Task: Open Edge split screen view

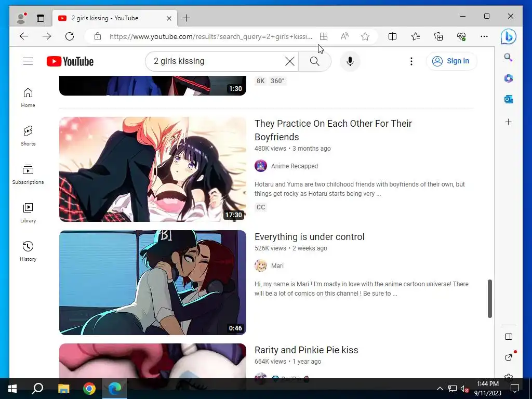Action: (392, 36)
